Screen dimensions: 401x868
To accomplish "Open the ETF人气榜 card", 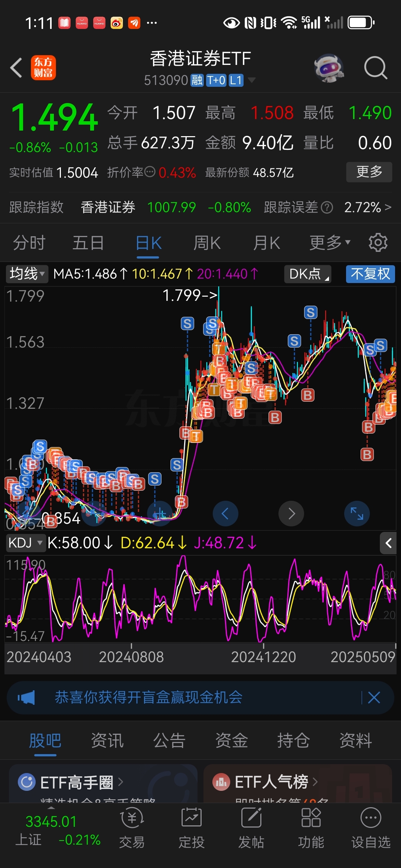I will point(298,783).
